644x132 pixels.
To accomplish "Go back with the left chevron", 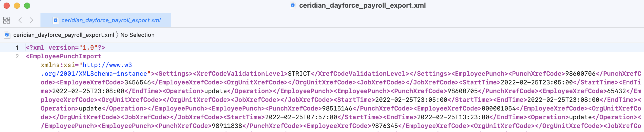I will point(20,20).
